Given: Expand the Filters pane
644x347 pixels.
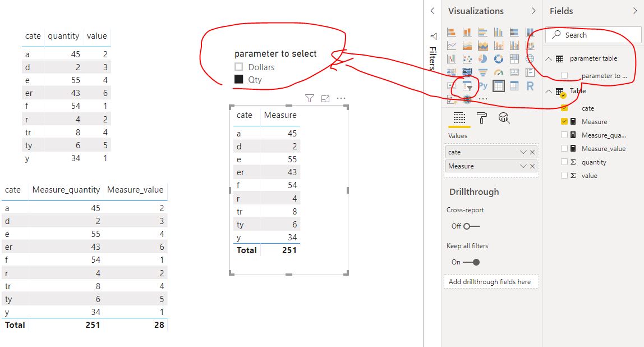Looking at the screenshot, I should tap(432, 11).
